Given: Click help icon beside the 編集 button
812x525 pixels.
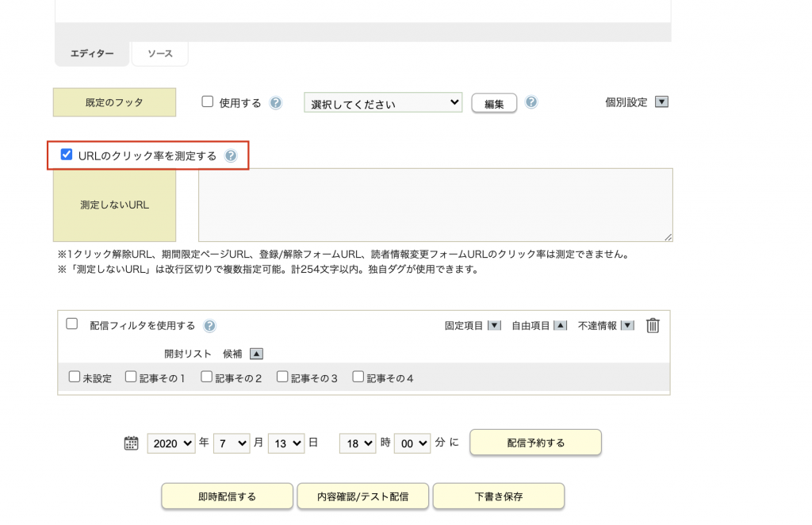Looking at the screenshot, I should (531, 102).
